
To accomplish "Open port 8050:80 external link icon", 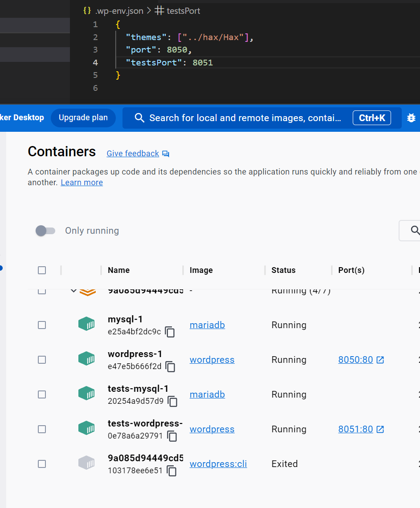I will click(x=380, y=360).
